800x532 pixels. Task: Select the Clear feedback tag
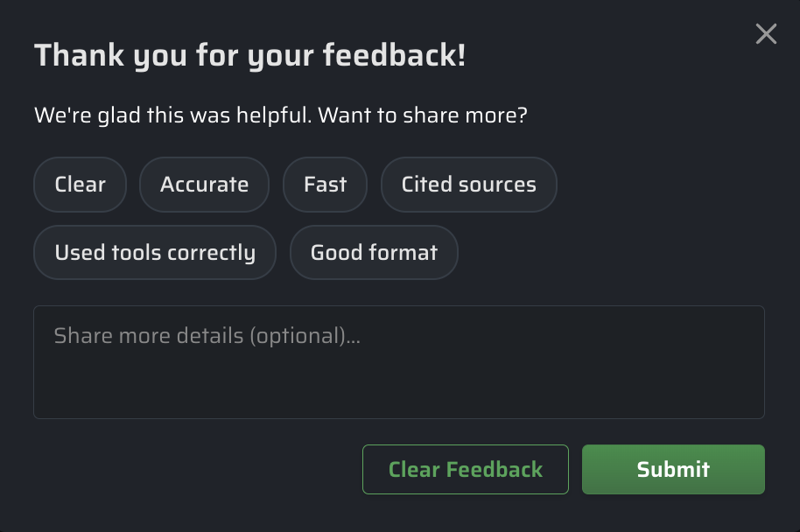pos(81,185)
